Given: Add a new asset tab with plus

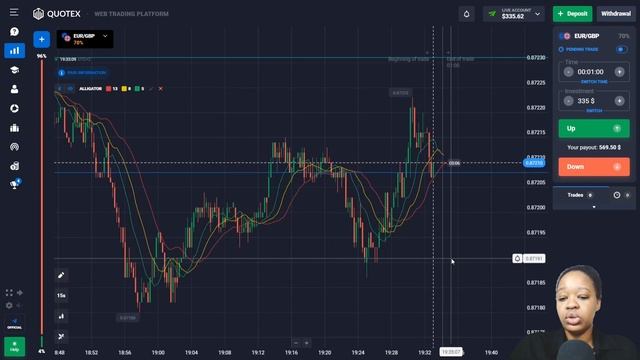Looking at the screenshot, I should coord(42,40).
